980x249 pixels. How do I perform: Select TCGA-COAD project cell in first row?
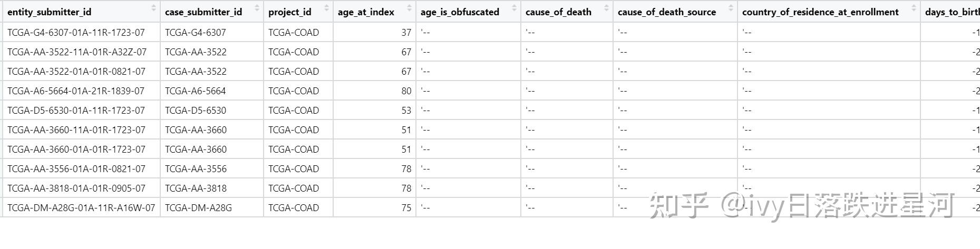point(293,33)
